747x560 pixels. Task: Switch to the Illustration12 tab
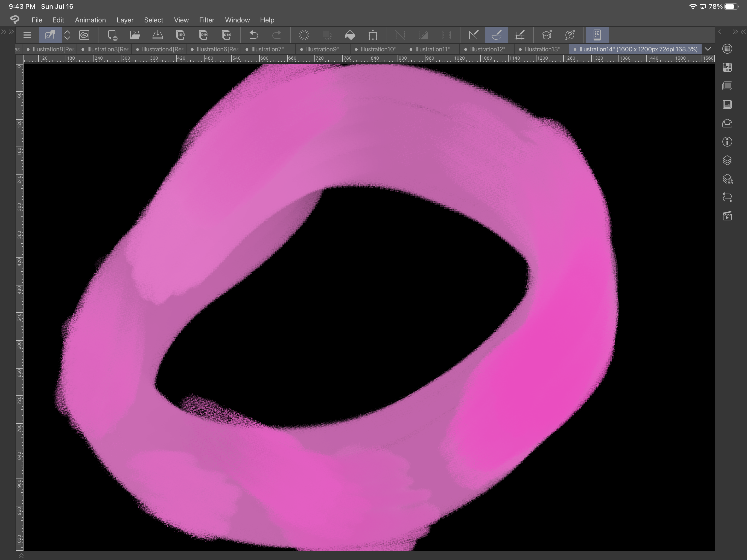(486, 49)
